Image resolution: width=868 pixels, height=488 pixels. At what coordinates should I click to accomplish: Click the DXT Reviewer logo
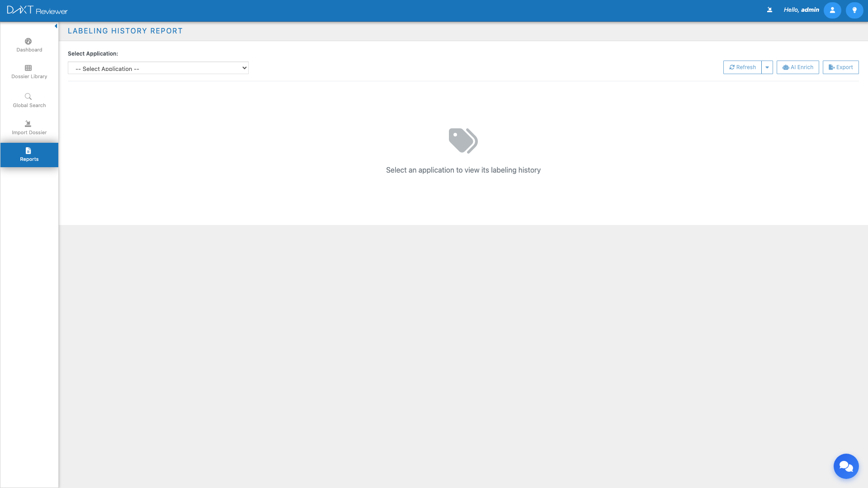tap(37, 10)
